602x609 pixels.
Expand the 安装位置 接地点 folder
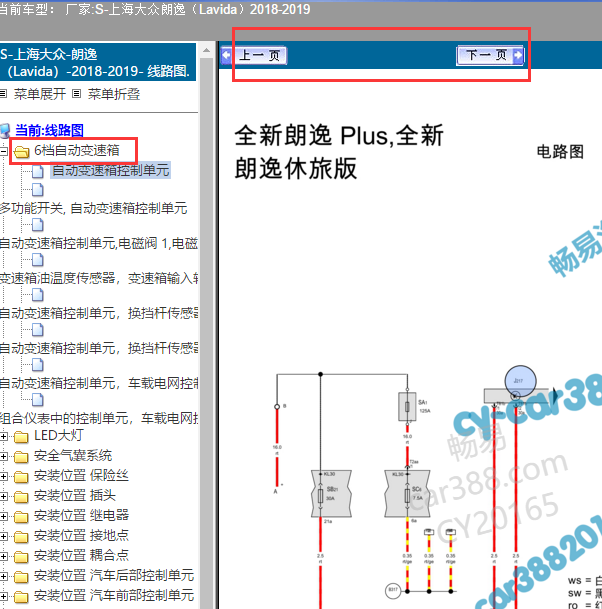pyautogui.click(x=3, y=536)
